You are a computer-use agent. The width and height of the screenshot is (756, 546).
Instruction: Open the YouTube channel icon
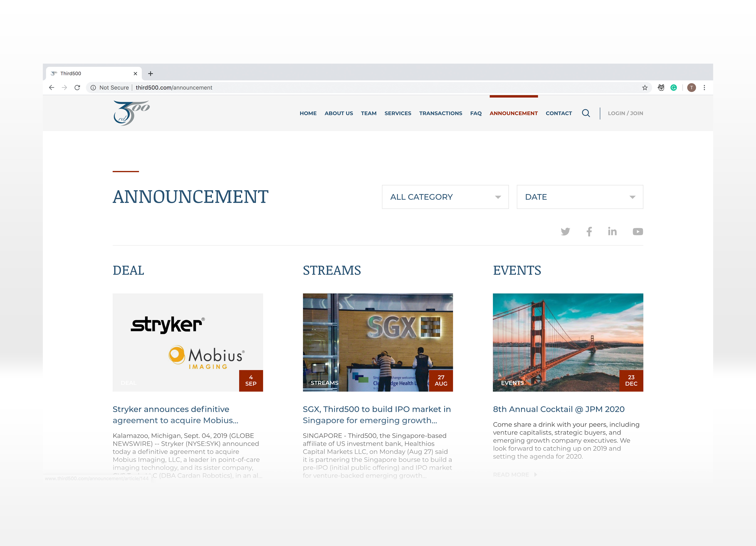[638, 232]
